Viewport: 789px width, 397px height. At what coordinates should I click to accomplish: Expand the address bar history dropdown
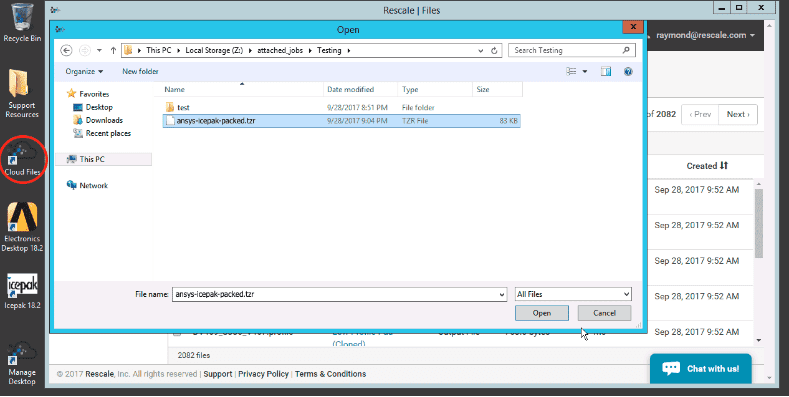click(481, 51)
